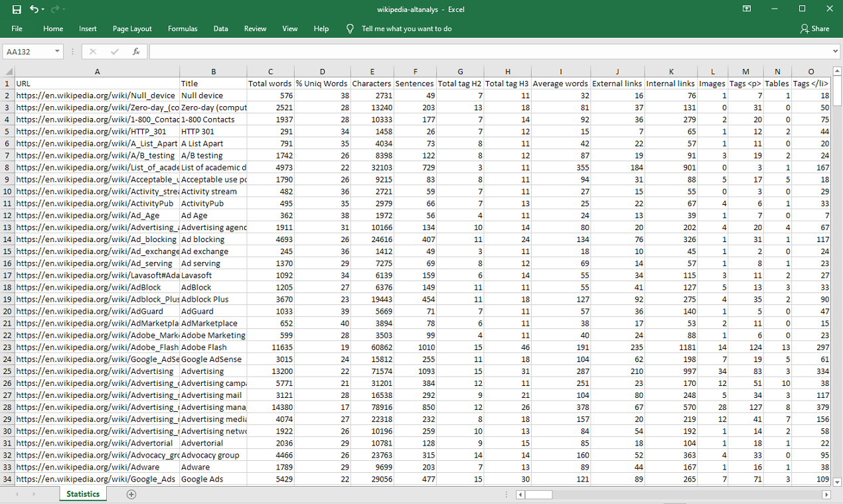Click the 'Adobe Flash' title cell
The height and width of the screenshot is (504, 843).
coord(213,347)
